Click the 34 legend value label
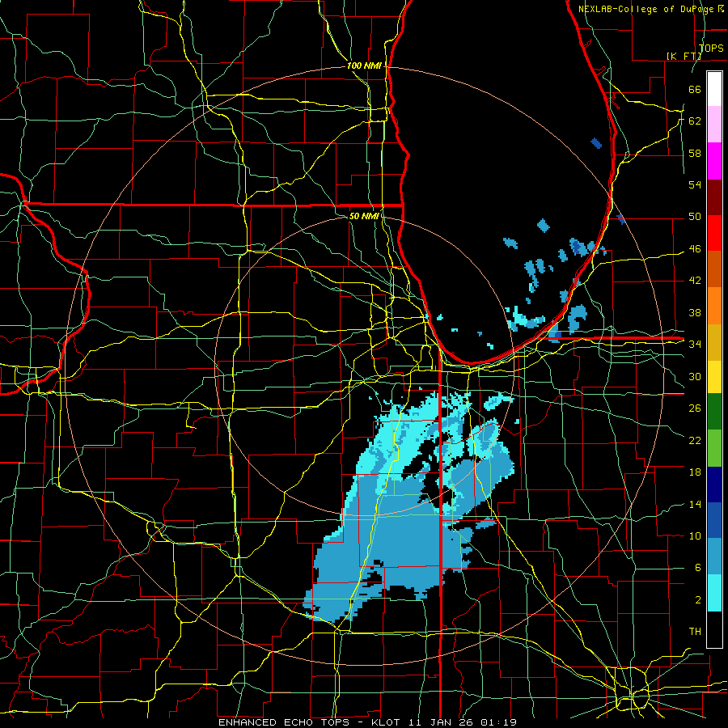Screen dimensions: 728x728 coord(695,344)
